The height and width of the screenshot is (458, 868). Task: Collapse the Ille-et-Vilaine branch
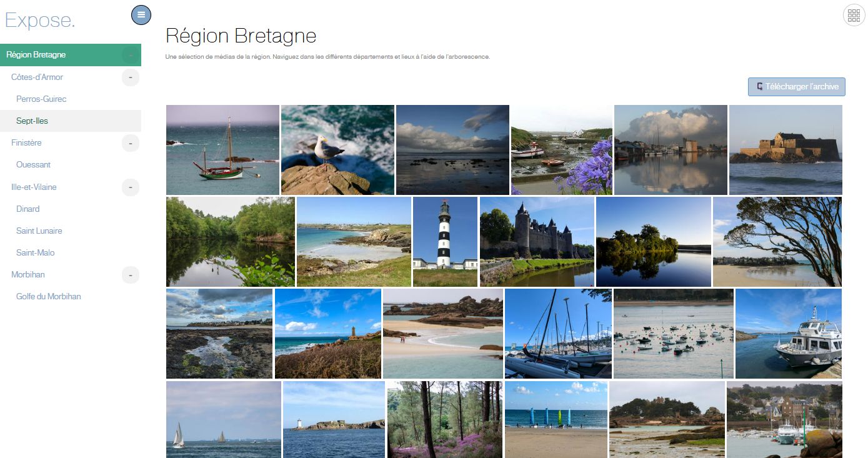pos(131,187)
